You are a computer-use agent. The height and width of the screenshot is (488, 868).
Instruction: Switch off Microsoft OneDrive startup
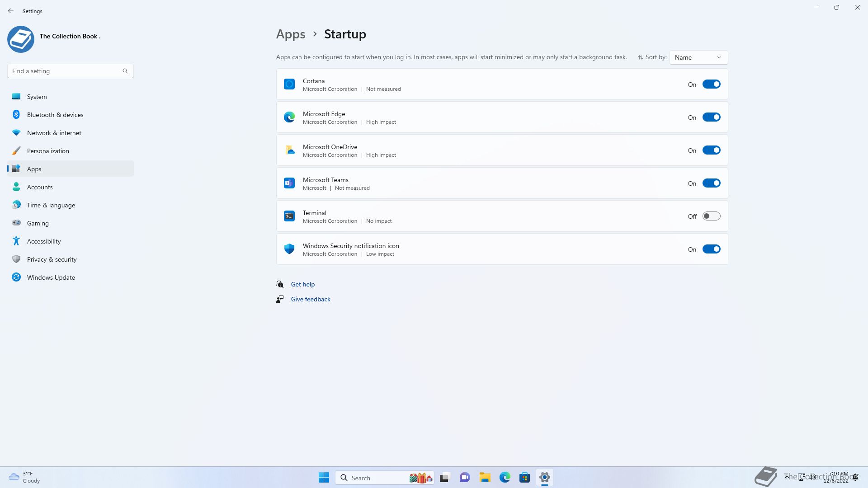click(x=711, y=150)
